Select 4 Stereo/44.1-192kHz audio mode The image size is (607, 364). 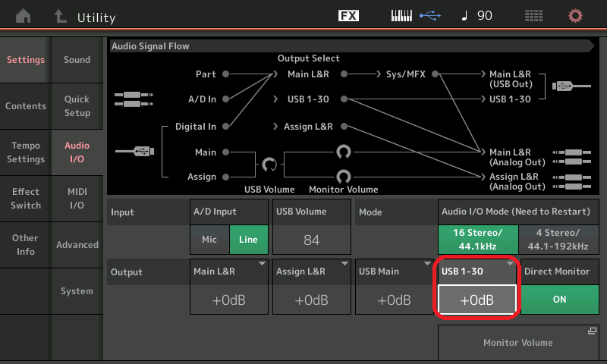558,239
